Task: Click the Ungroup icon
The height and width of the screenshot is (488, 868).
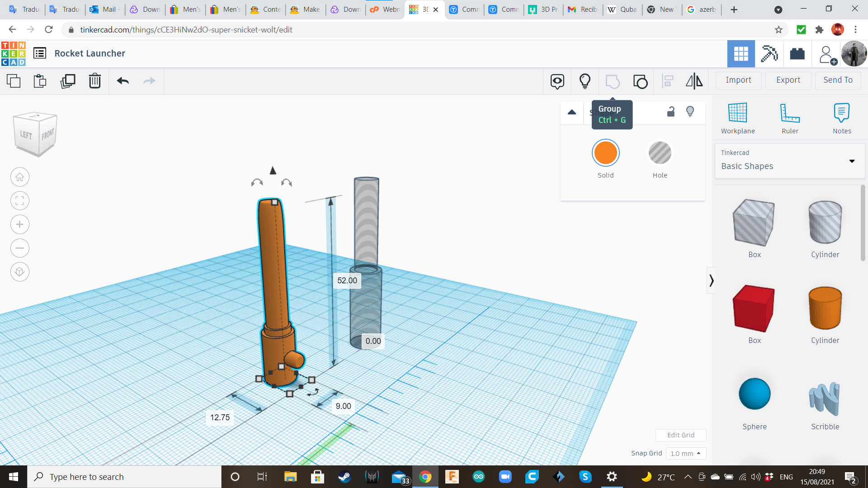Action: coord(640,81)
